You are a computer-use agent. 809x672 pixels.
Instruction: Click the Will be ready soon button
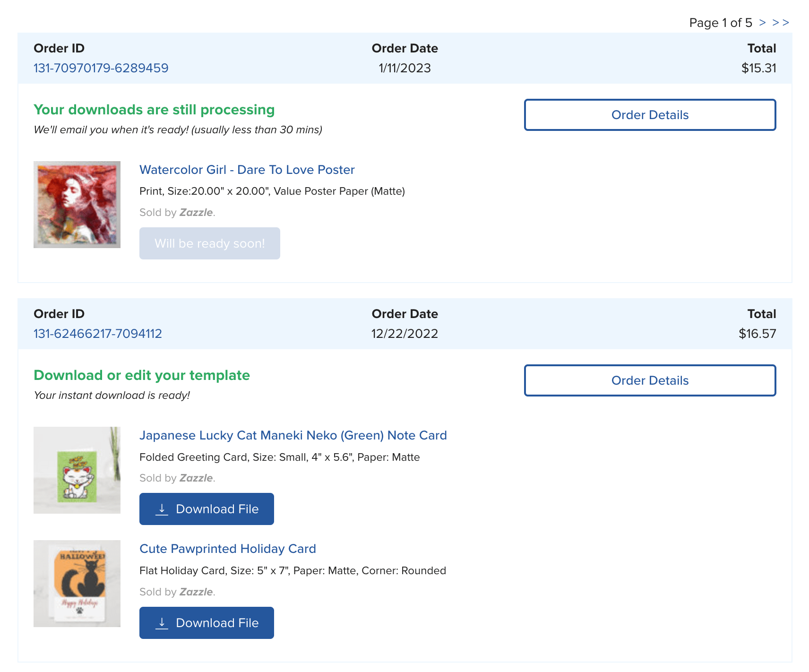[209, 243]
